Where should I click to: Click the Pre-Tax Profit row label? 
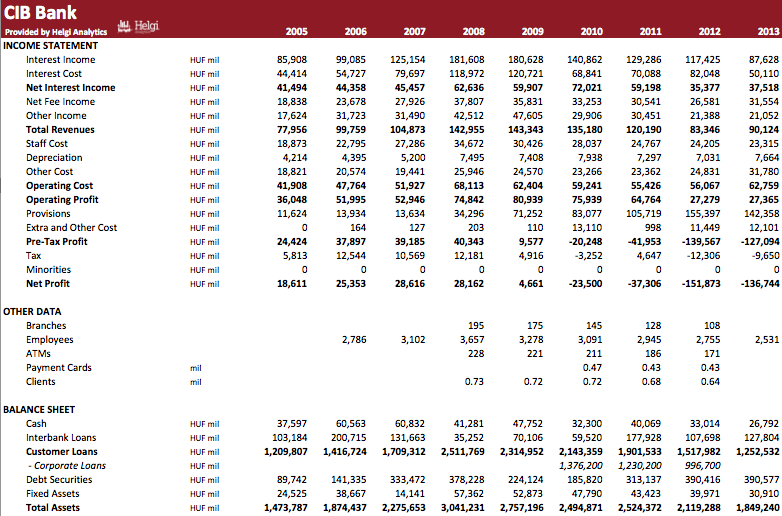pos(56,241)
